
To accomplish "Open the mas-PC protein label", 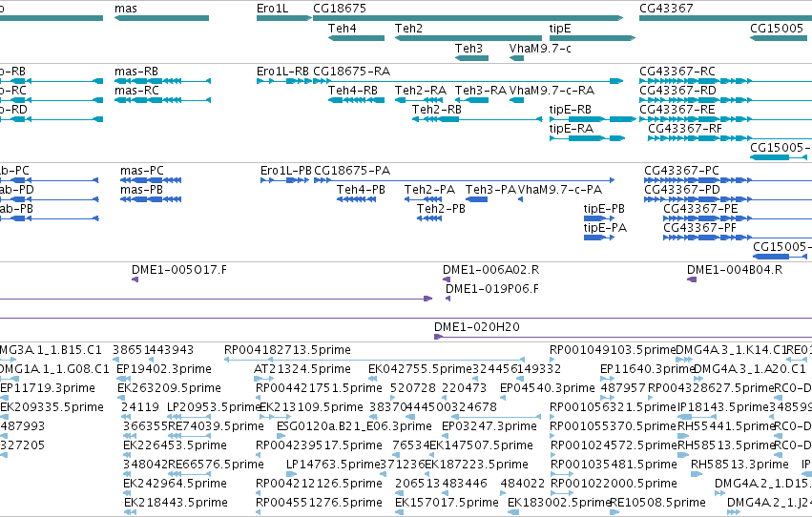I will click(142, 171).
